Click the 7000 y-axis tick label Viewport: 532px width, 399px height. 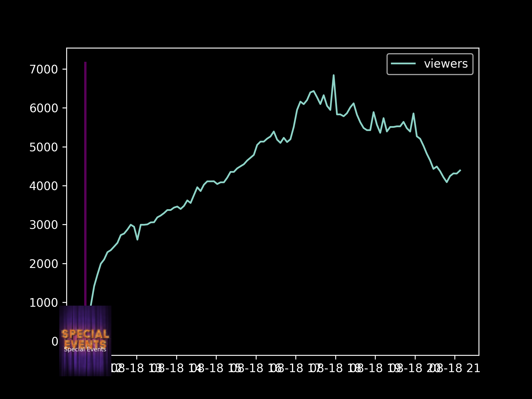44,69
